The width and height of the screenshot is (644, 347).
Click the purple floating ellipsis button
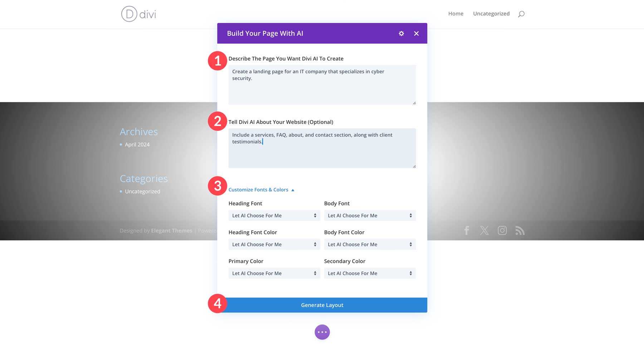click(322, 332)
